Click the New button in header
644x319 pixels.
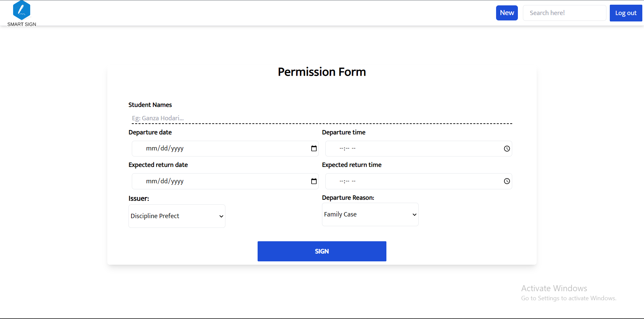[x=507, y=13]
